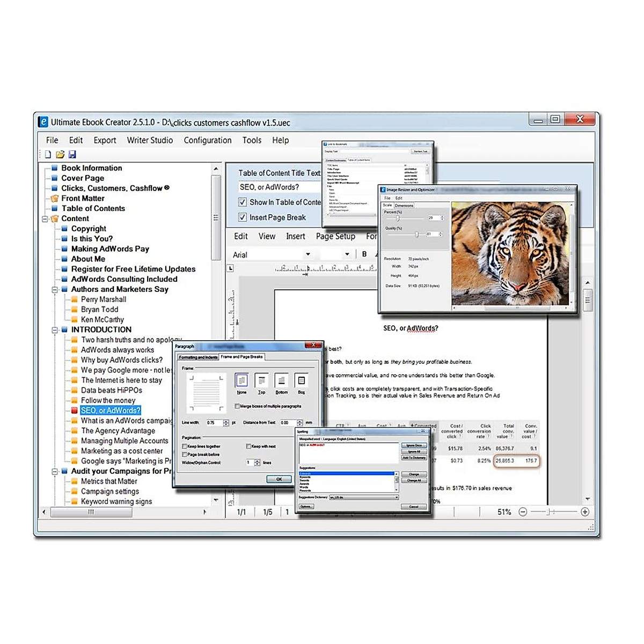Check the Keep lines together option
The image size is (644, 644).
click(185, 446)
